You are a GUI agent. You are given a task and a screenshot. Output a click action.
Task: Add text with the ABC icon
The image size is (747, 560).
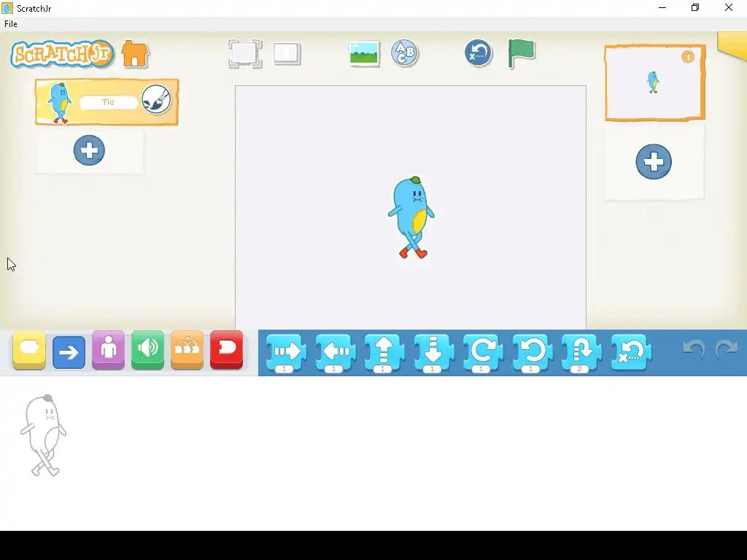(404, 52)
